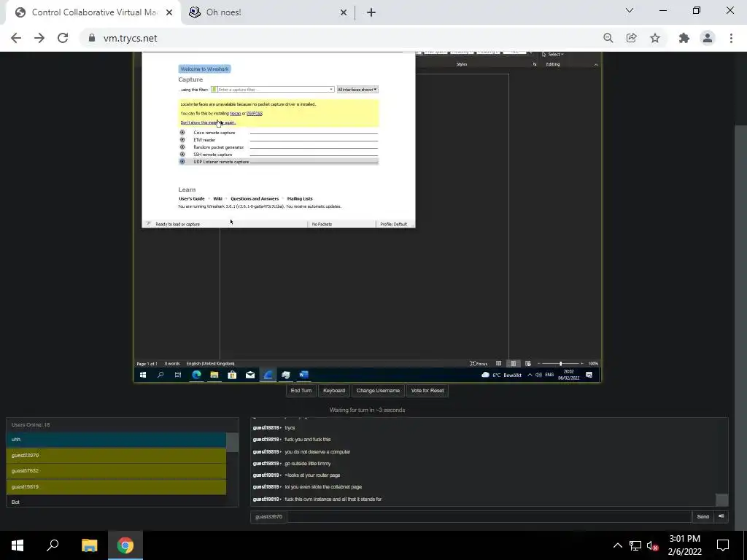Open the Chrome three-dot menu

731,38
